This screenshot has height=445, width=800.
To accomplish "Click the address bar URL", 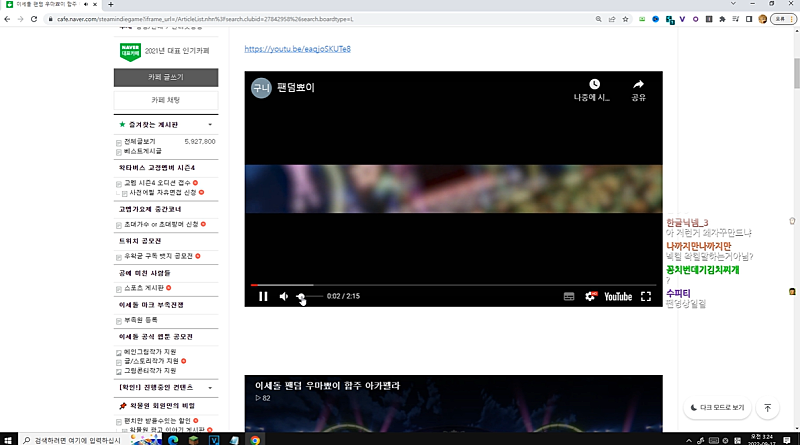I will (x=205, y=19).
